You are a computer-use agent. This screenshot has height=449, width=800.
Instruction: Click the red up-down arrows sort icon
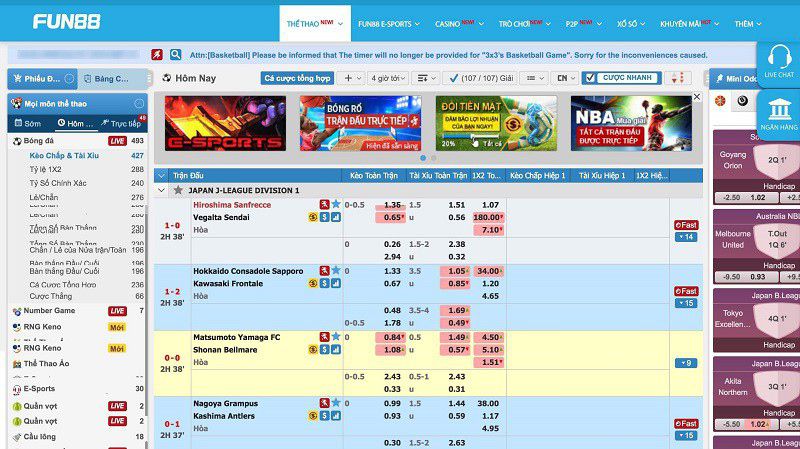point(678,78)
